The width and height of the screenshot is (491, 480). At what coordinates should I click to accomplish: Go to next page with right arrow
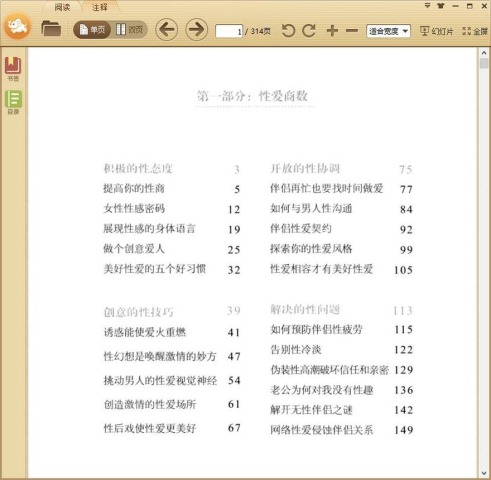(x=196, y=30)
